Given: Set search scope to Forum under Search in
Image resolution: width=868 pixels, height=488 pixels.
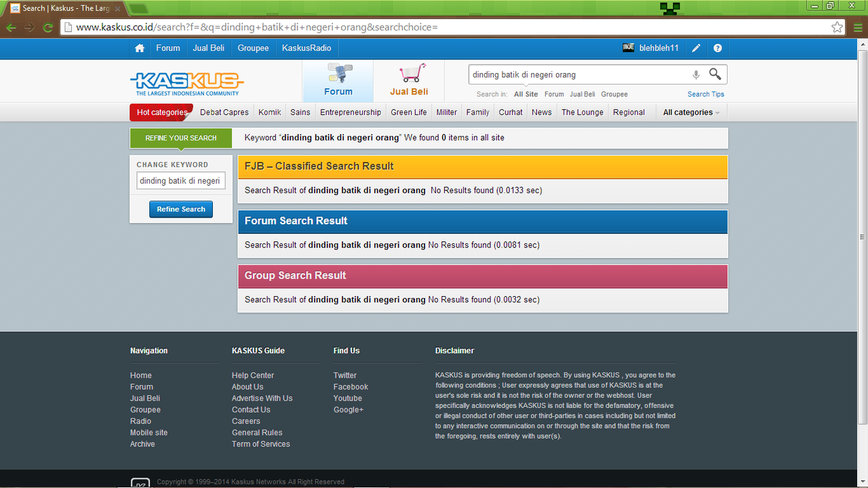Looking at the screenshot, I should tap(554, 94).
